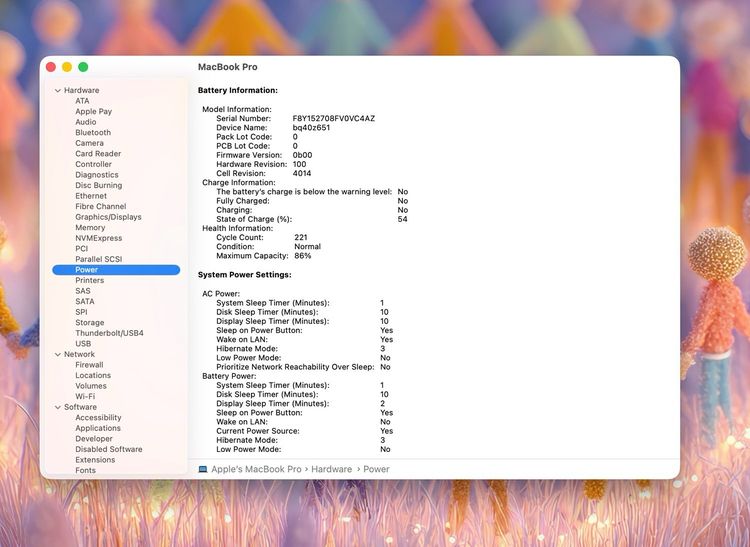Viewport: 750px width, 547px height.
Task: Select Volumes under Network
Action: pos(91,386)
